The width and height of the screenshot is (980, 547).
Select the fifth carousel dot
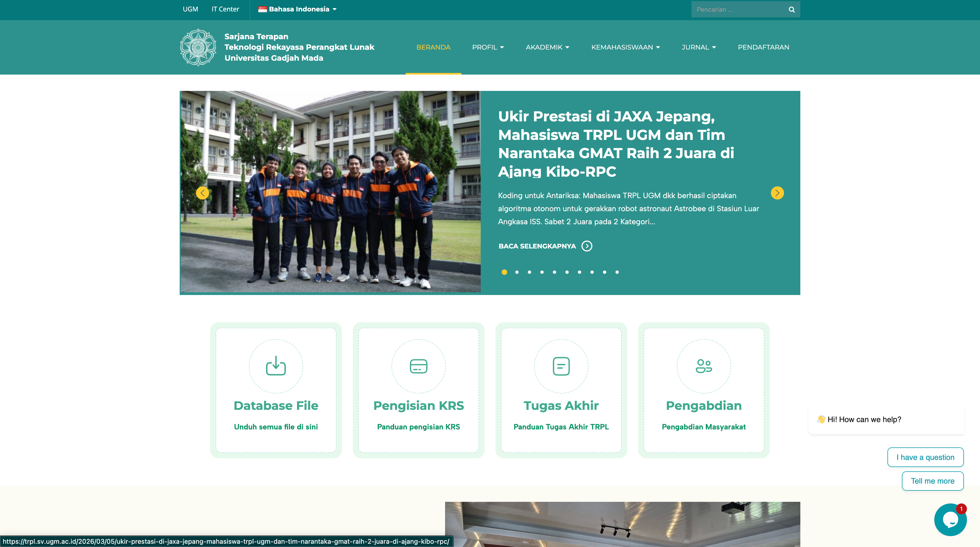coord(555,272)
